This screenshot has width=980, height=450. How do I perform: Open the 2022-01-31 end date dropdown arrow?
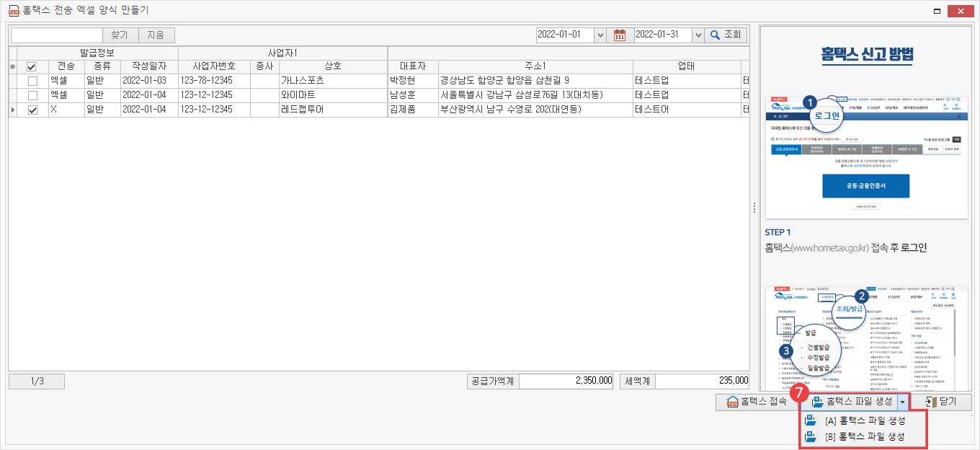pyautogui.click(x=698, y=35)
